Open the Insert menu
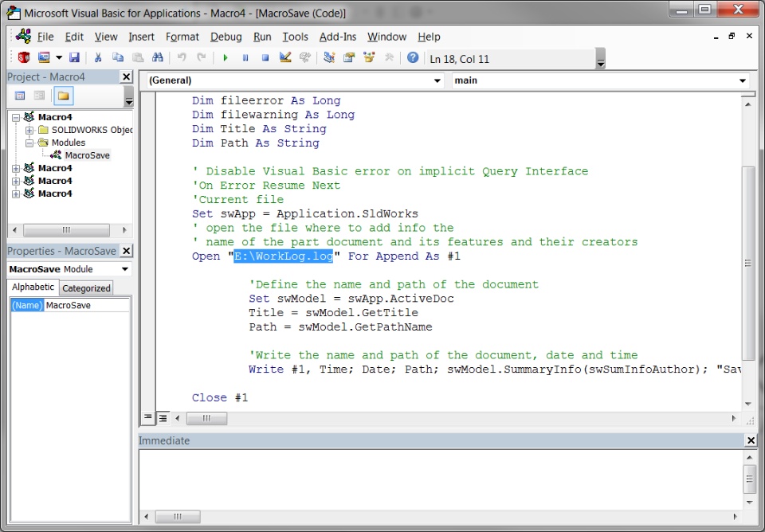Image resolution: width=765 pixels, height=532 pixels. 142,37
